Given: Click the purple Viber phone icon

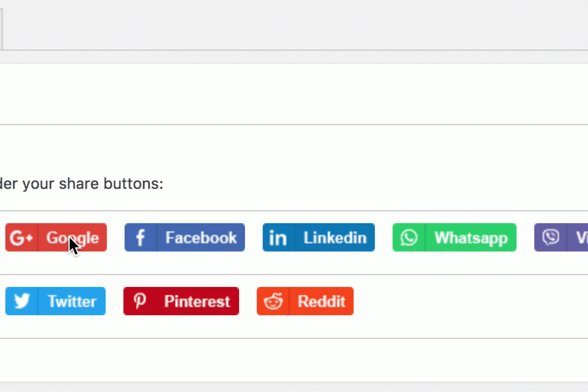Looking at the screenshot, I should coord(550,238).
